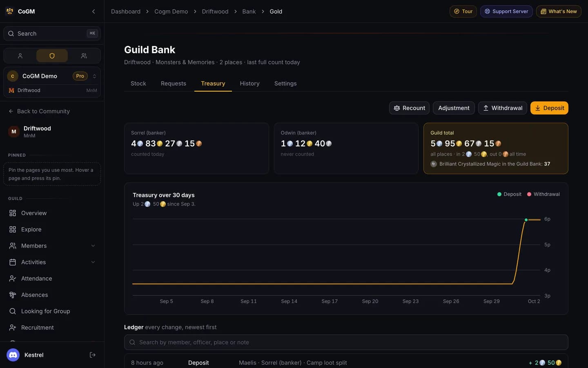Click the Driftwood M avatar icon
This screenshot has width=588, height=368.
coord(14,132)
